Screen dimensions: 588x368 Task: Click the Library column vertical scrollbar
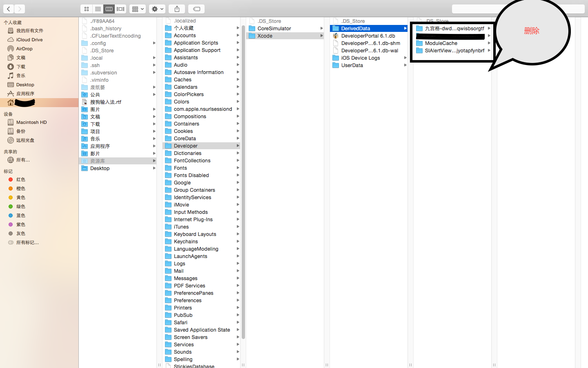(x=243, y=182)
